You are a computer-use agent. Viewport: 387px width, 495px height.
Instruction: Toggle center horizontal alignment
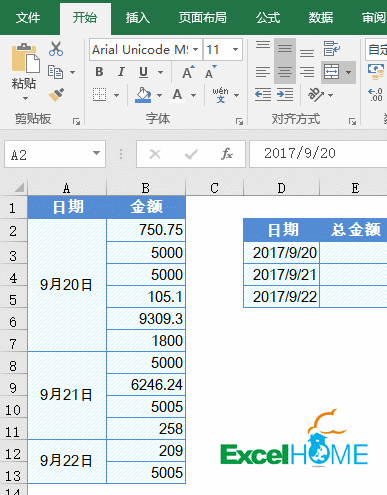(x=285, y=72)
